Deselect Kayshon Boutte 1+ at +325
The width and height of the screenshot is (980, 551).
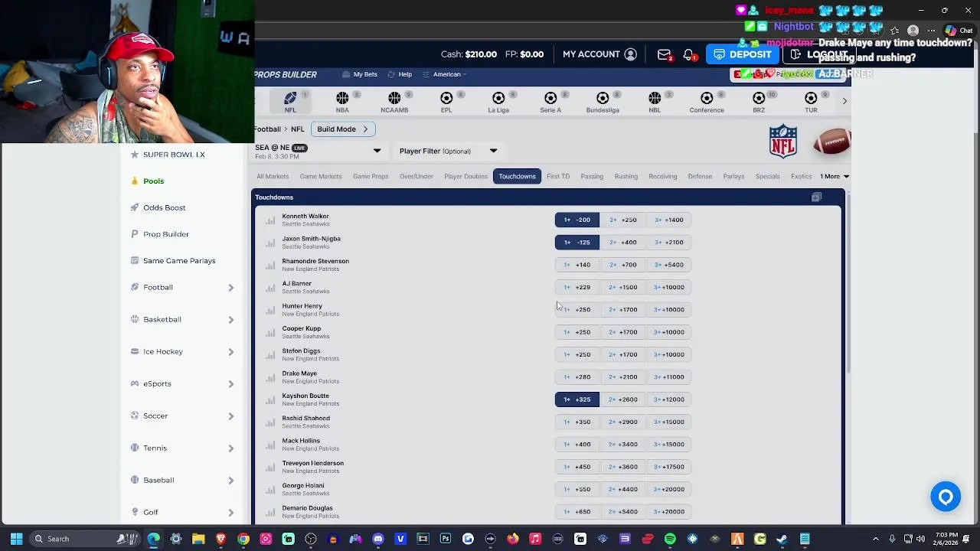click(x=577, y=399)
